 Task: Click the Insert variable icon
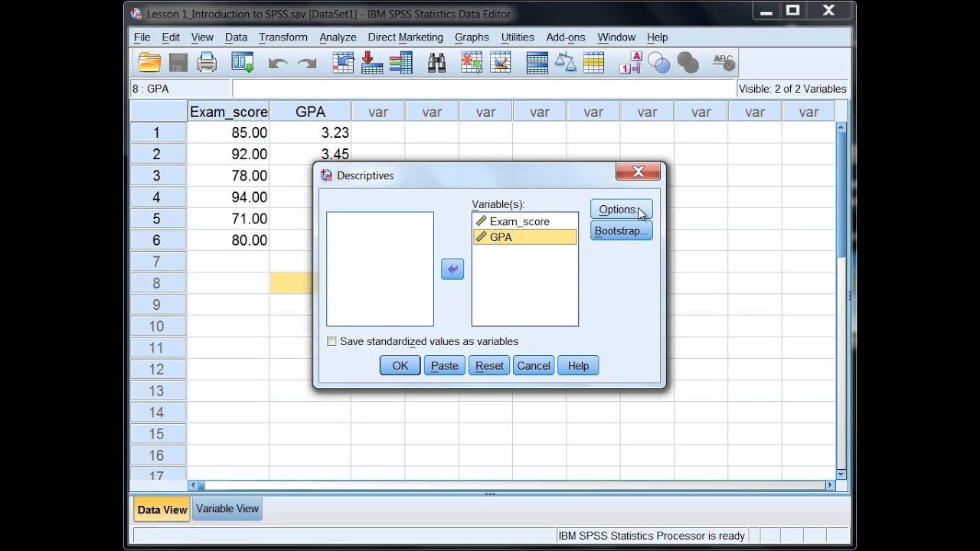[x=500, y=63]
